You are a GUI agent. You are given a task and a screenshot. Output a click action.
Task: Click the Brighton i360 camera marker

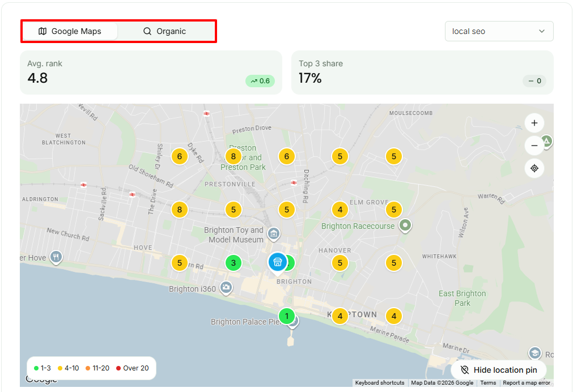(x=226, y=288)
